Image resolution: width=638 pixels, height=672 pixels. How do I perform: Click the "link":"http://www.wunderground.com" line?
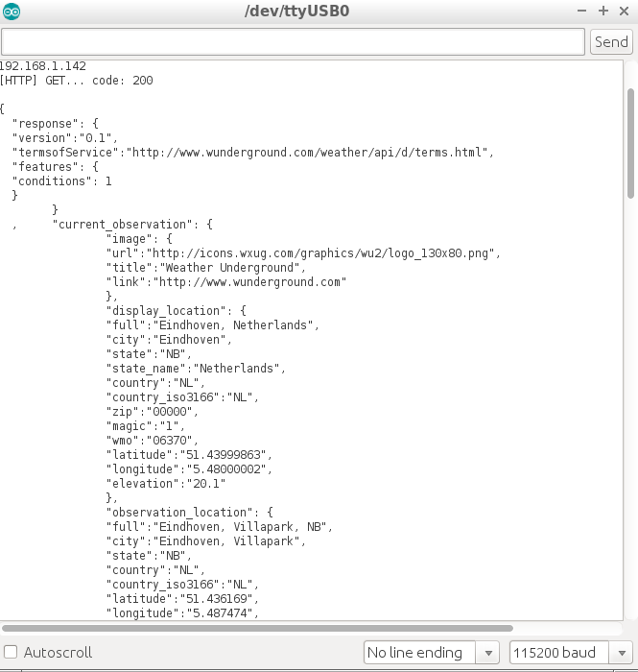point(226,282)
